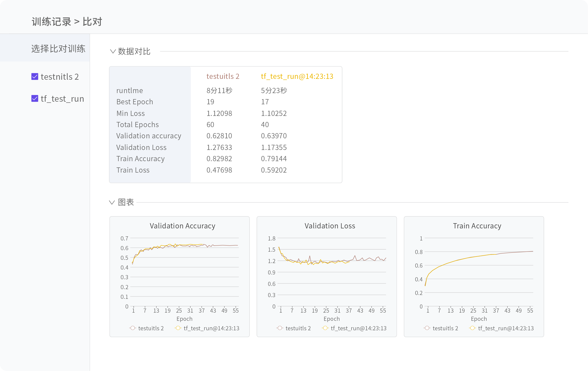Toggle tf_test_run legend marker in Validation Loss chart

(325, 328)
